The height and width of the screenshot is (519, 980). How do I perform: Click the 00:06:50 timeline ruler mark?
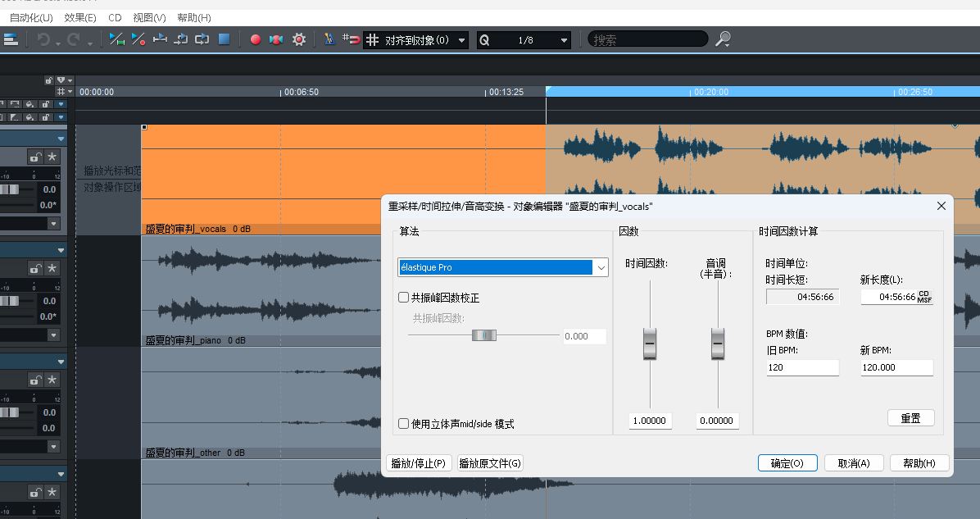coord(302,92)
